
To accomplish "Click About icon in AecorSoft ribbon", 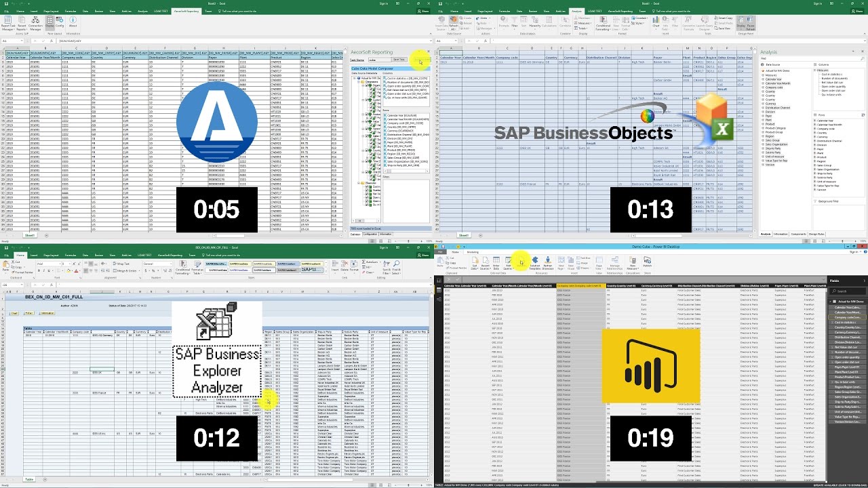I will (73, 22).
